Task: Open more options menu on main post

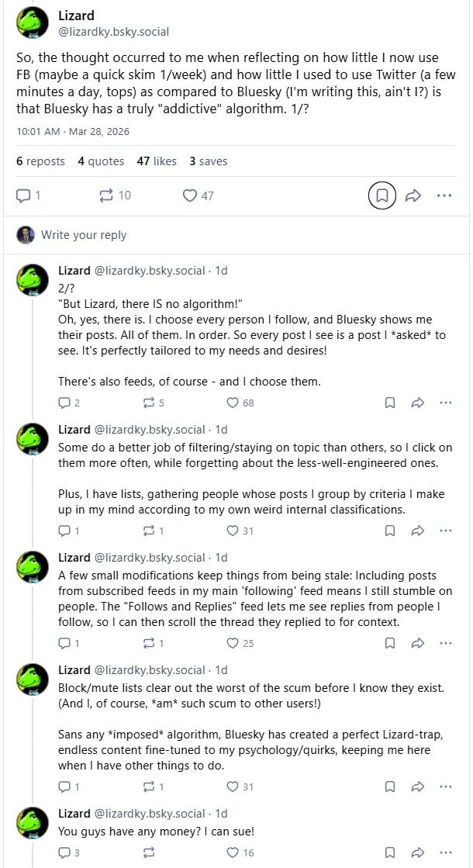Action: pos(444,195)
